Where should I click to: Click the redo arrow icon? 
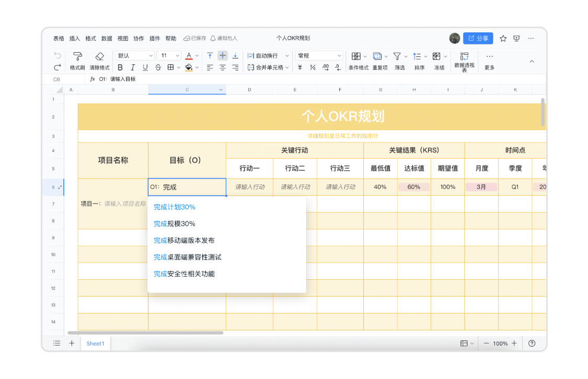(57, 67)
